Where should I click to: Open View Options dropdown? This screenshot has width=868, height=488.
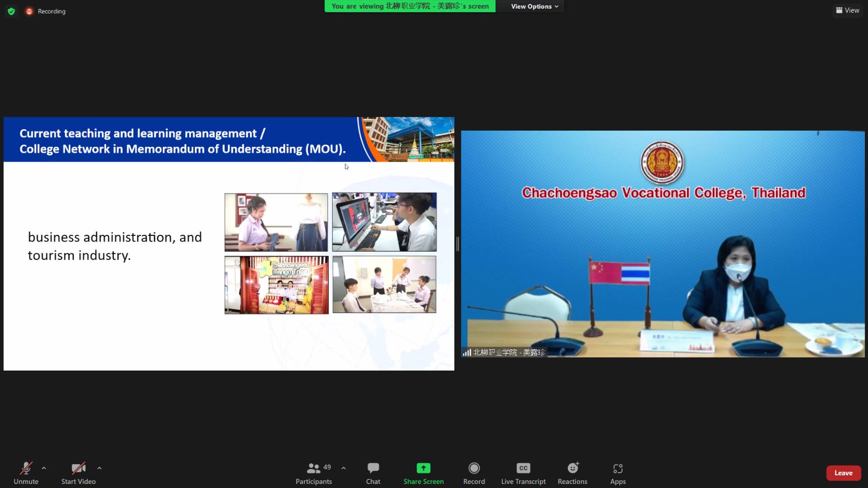pos(534,6)
